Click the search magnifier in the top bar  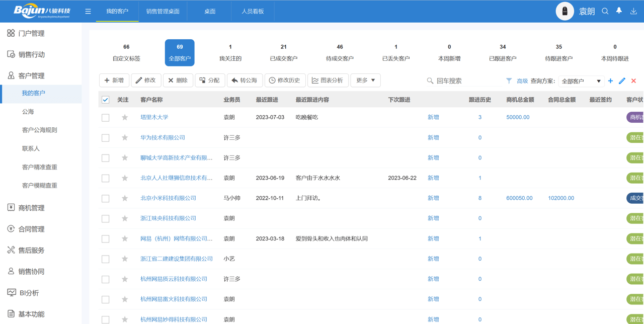point(605,10)
